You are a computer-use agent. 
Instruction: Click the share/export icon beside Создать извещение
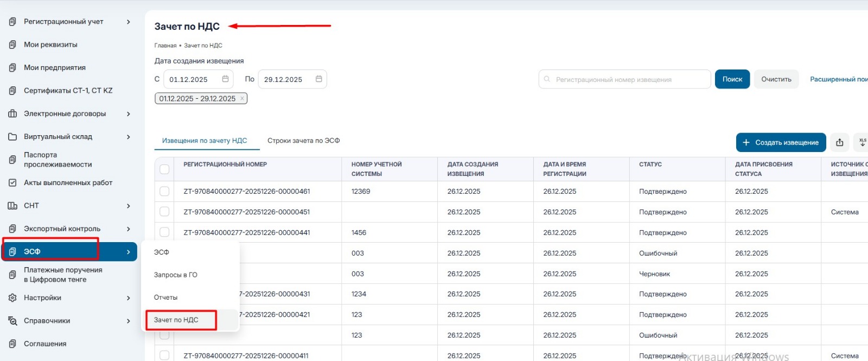coord(839,142)
